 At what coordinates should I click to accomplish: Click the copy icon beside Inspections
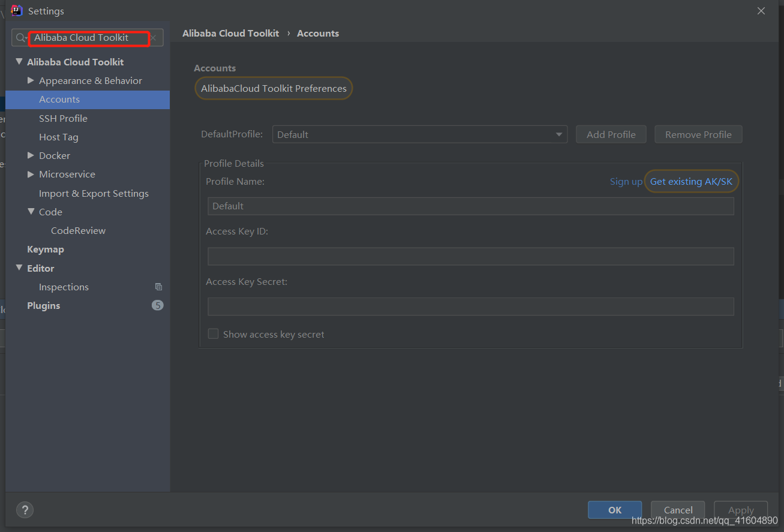coord(158,287)
